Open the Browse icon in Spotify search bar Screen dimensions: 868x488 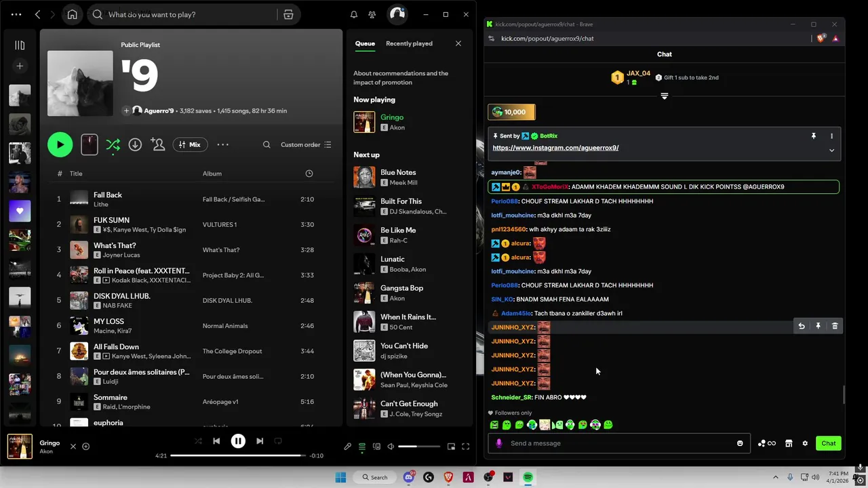tap(288, 14)
